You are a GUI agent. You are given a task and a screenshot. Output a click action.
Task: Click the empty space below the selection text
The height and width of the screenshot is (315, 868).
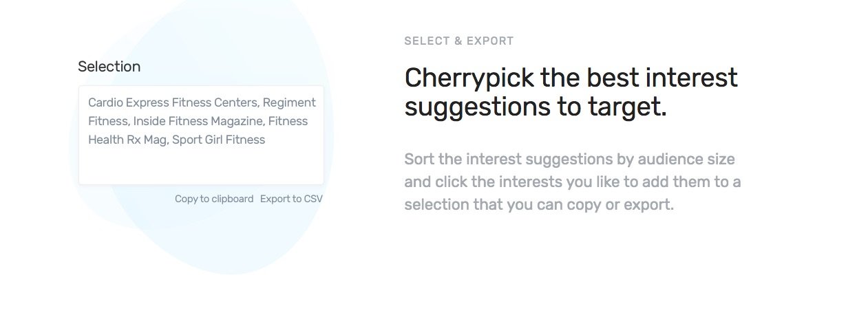click(201, 166)
